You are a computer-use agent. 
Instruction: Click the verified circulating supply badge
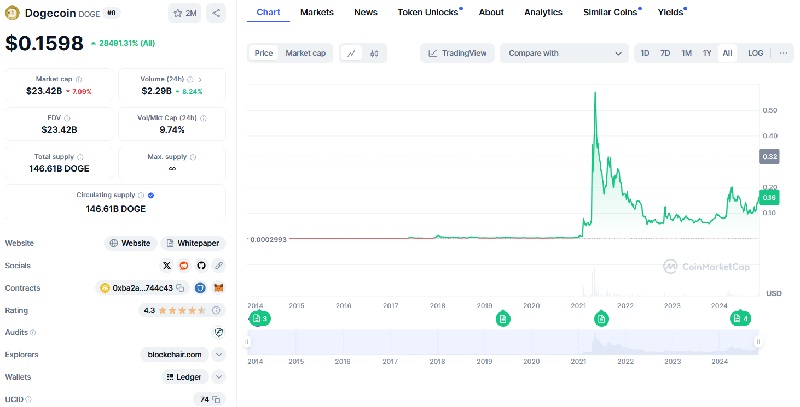[151, 195]
